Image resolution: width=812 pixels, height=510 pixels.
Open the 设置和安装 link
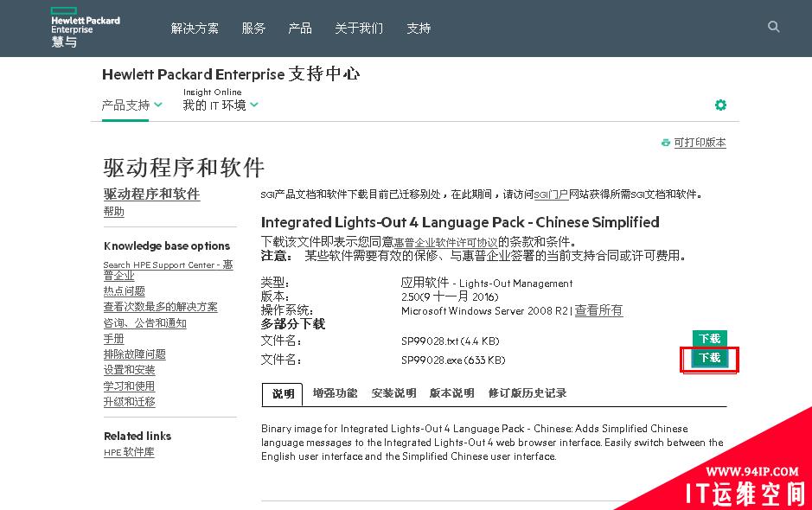pos(130,370)
